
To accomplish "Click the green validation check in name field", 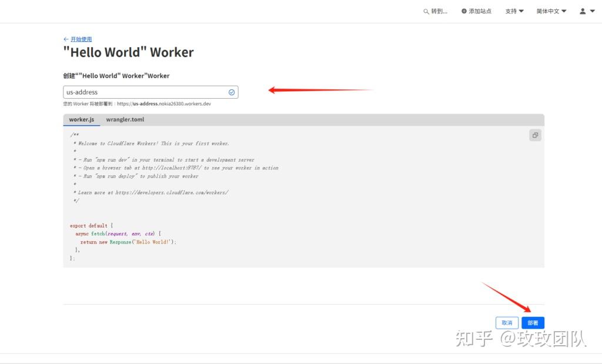I will pyautogui.click(x=232, y=92).
